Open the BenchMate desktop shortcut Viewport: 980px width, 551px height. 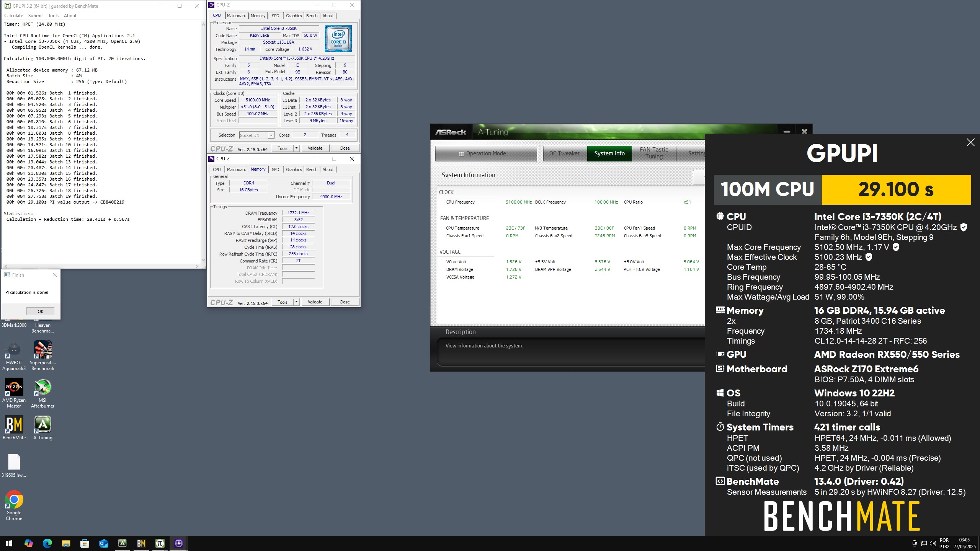14,428
